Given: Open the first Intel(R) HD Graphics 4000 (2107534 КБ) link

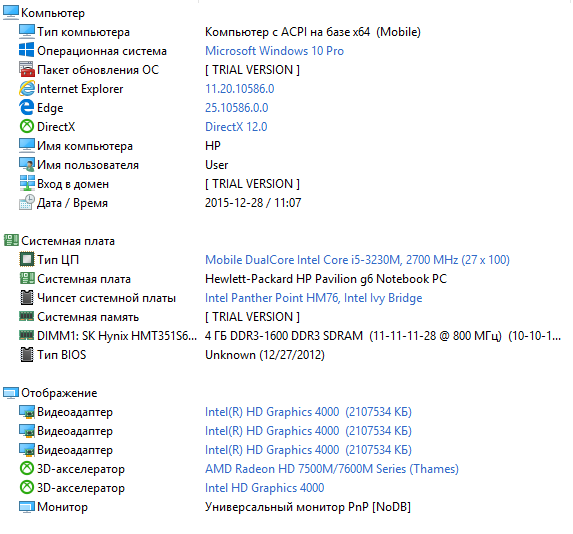Looking at the screenshot, I should coord(308,412).
